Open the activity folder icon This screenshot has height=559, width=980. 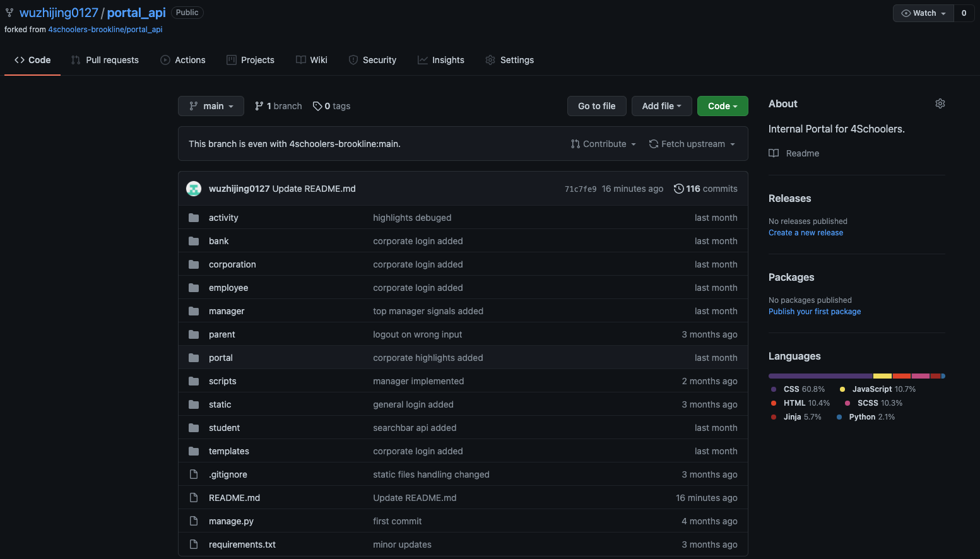coord(194,218)
